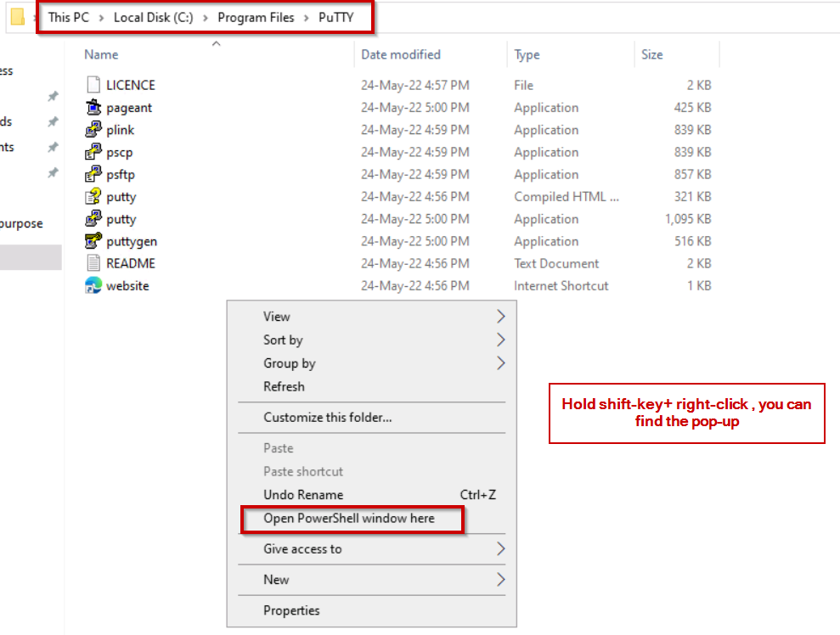
Task: Click the 425 KB size cell
Action: pyautogui.click(x=693, y=108)
